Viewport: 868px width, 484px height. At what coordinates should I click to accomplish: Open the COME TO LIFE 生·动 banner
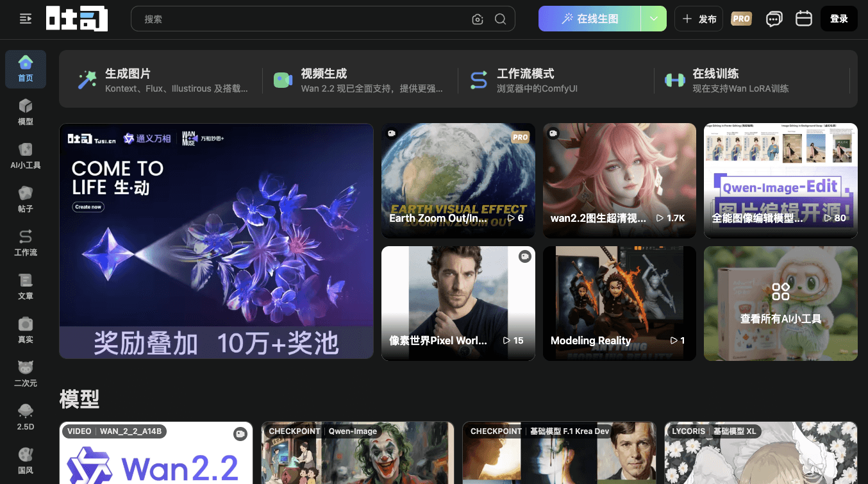pos(216,241)
